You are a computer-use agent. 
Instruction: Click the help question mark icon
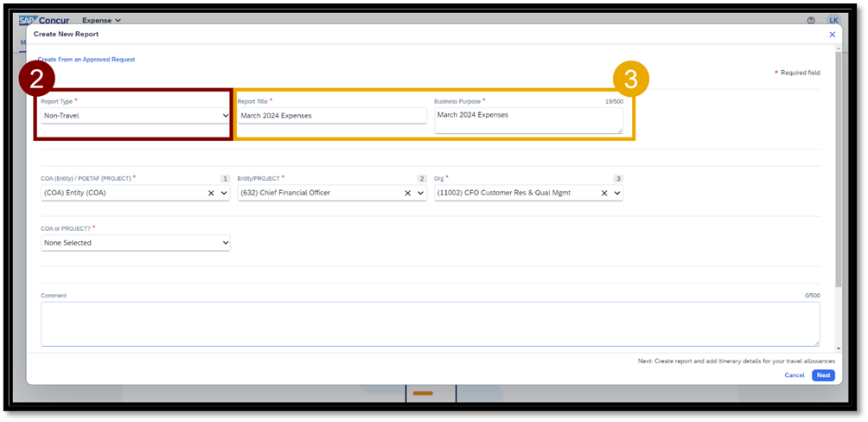pos(811,20)
